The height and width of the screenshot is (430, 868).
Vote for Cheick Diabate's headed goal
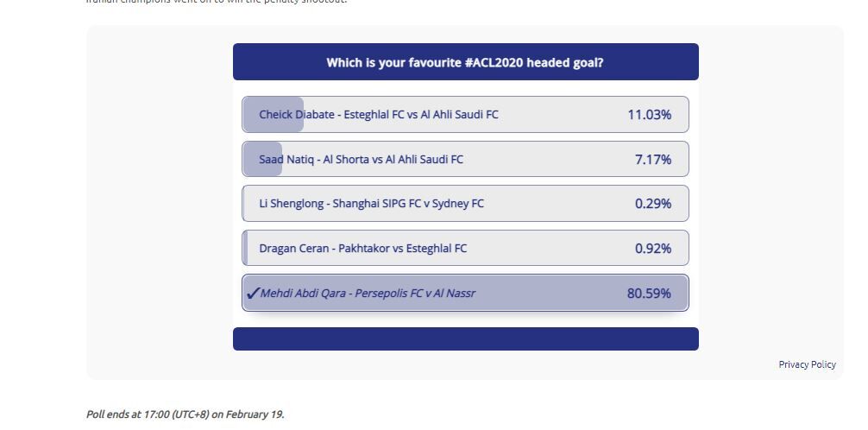click(379, 115)
